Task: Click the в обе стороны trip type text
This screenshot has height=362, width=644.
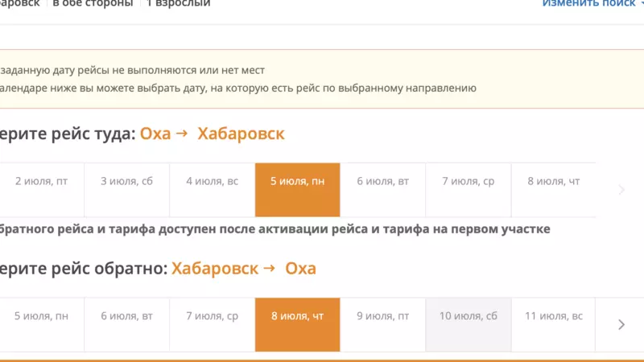Action: (92, 4)
